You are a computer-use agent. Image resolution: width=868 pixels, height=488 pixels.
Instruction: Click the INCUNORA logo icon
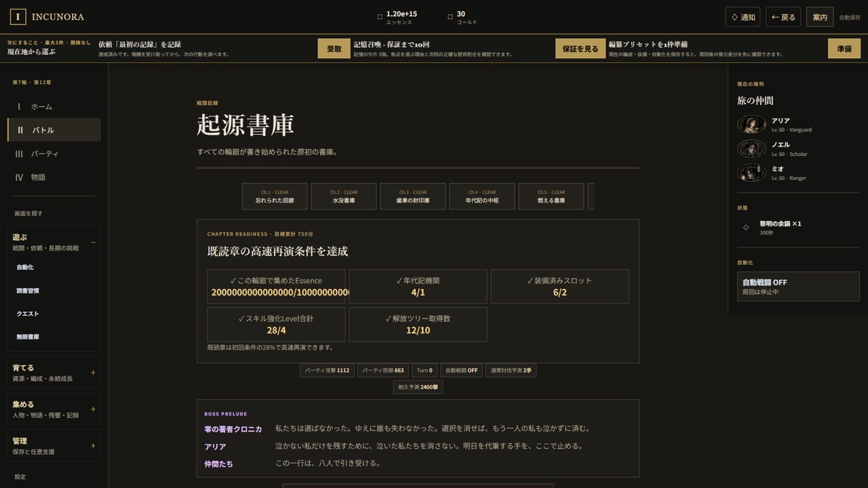point(18,17)
